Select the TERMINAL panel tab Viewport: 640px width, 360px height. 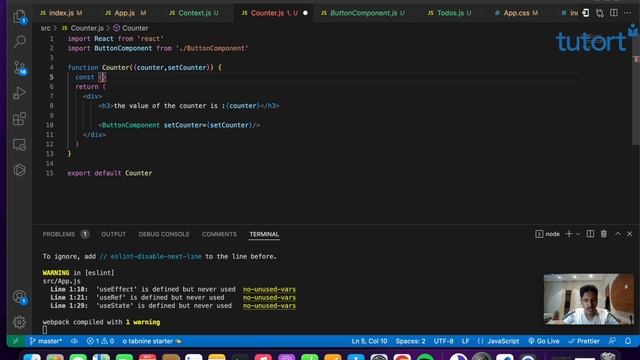[264, 234]
